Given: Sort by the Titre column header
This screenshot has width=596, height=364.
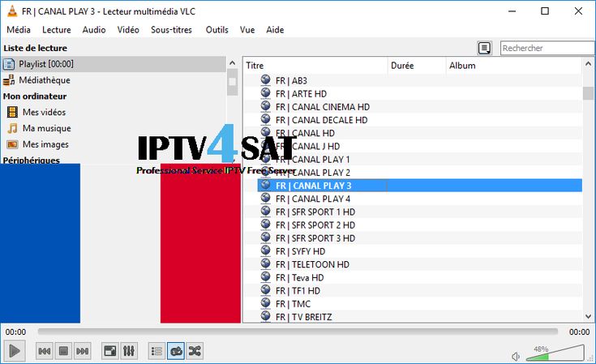Looking at the screenshot, I should pos(315,66).
